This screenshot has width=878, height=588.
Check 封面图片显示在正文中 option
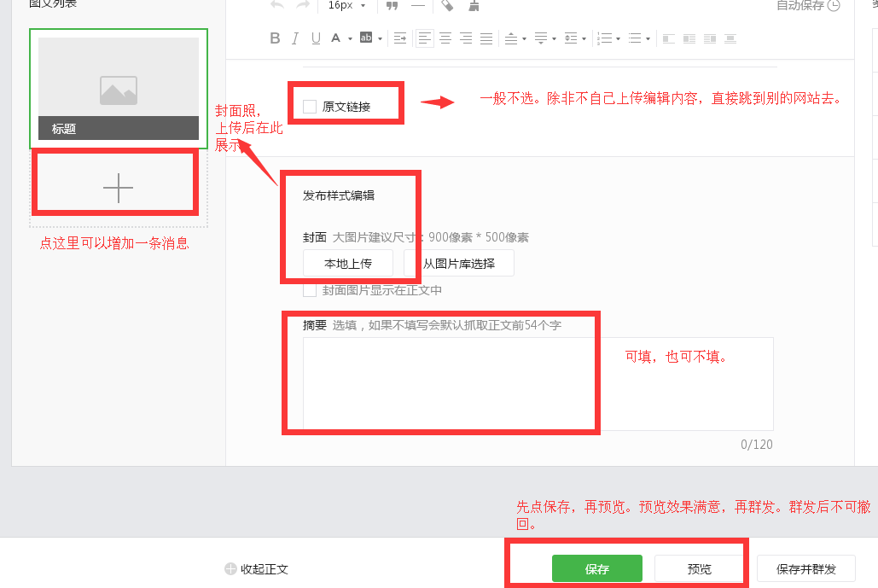point(310,290)
